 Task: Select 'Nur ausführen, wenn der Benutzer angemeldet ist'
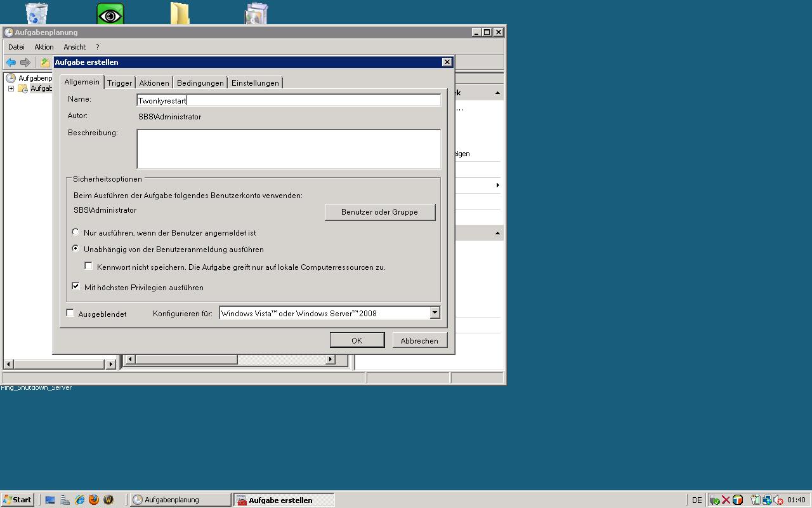tap(76, 232)
